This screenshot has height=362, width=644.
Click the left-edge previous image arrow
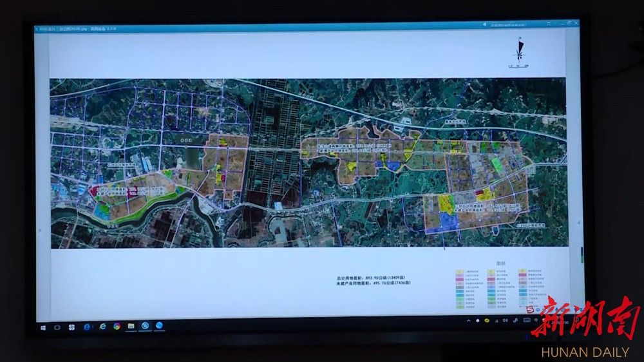(41, 229)
